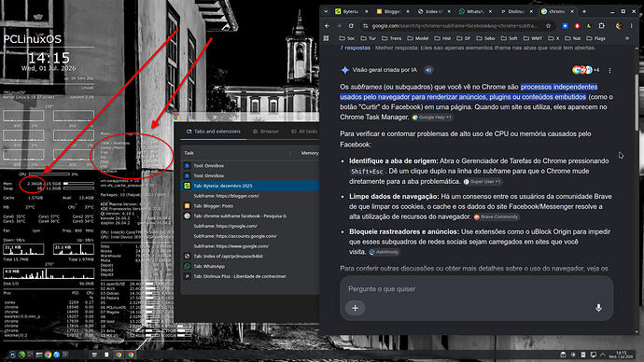Screen dimensions: 644x362
Task: Open AI overview three-dot options
Action: point(609,70)
